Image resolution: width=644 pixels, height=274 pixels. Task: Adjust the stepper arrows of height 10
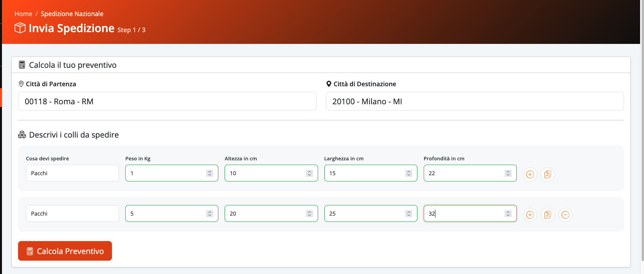(309, 173)
